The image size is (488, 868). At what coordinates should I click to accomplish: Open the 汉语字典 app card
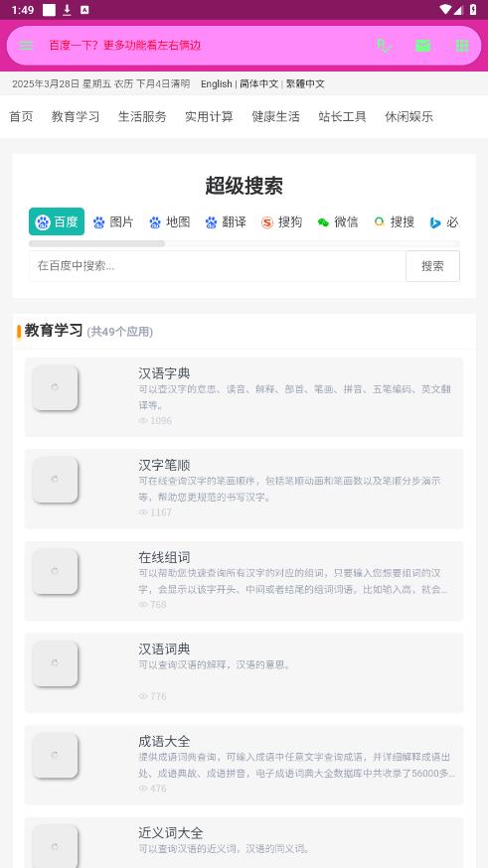click(244, 397)
